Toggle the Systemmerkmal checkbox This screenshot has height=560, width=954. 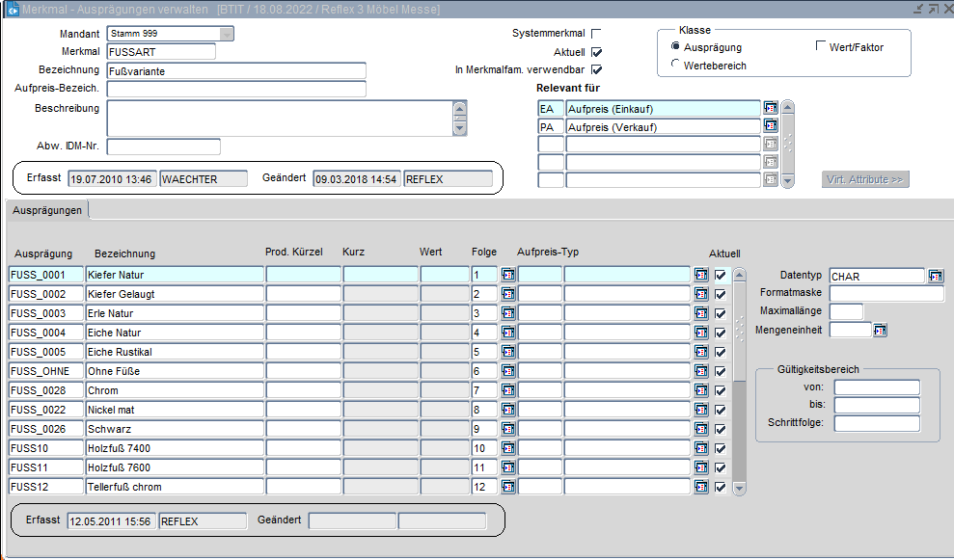(596, 34)
